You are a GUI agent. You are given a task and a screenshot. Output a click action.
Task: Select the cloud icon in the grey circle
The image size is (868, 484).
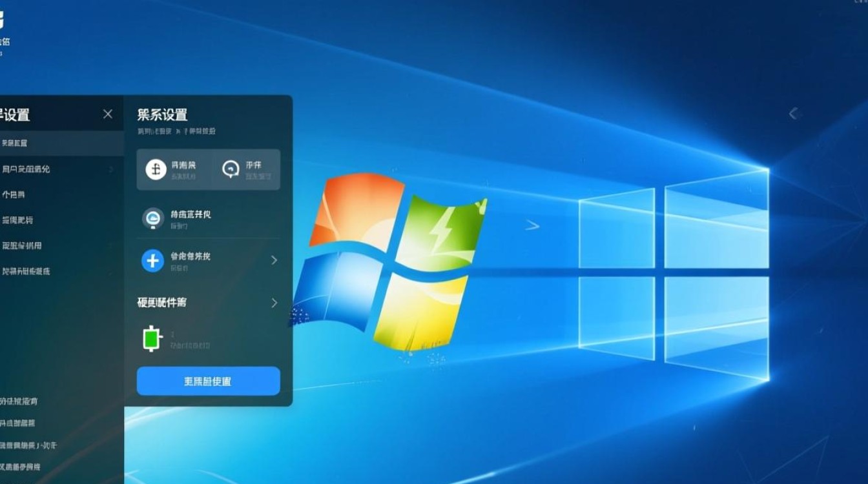(153, 219)
